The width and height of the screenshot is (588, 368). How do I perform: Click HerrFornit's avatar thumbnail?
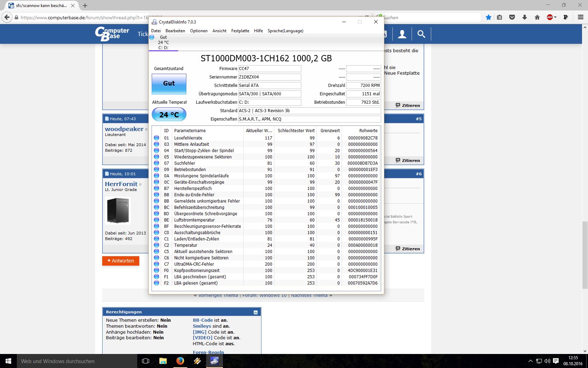click(118, 210)
